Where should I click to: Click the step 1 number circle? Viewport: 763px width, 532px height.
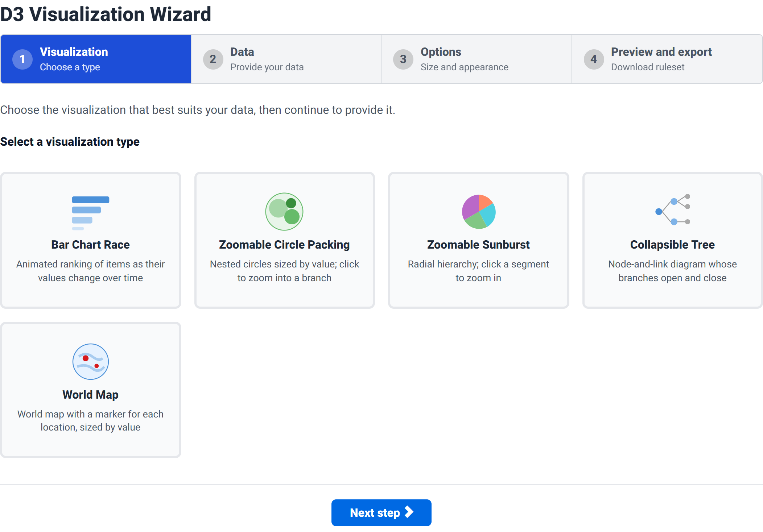coord(22,59)
